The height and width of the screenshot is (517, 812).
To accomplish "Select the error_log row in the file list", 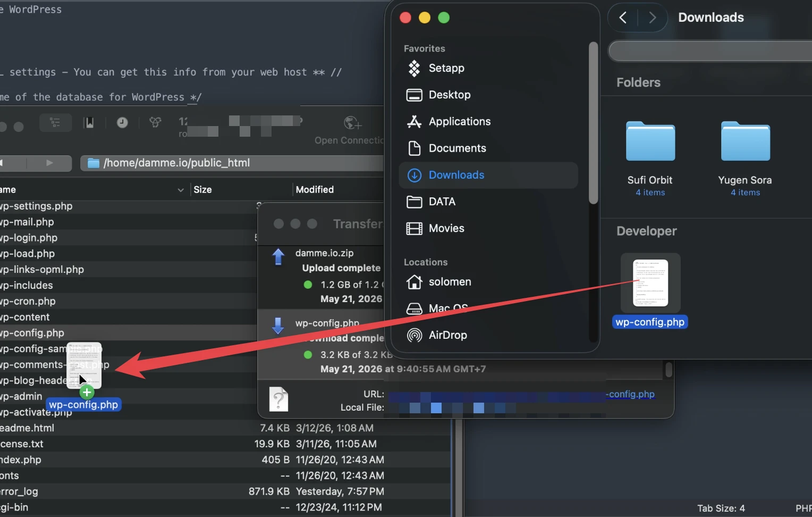I will coord(225,491).
